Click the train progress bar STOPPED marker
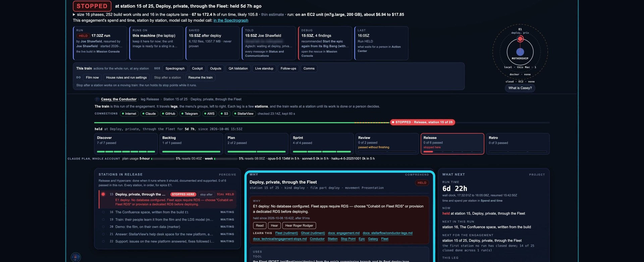 pyautogui.click(x=423, y=122)
